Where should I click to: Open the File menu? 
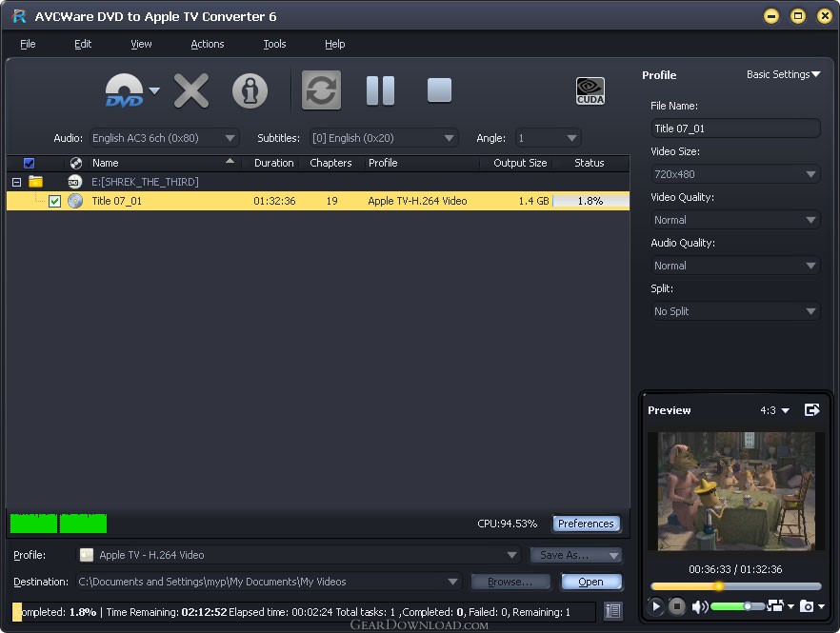coord(28,44)
